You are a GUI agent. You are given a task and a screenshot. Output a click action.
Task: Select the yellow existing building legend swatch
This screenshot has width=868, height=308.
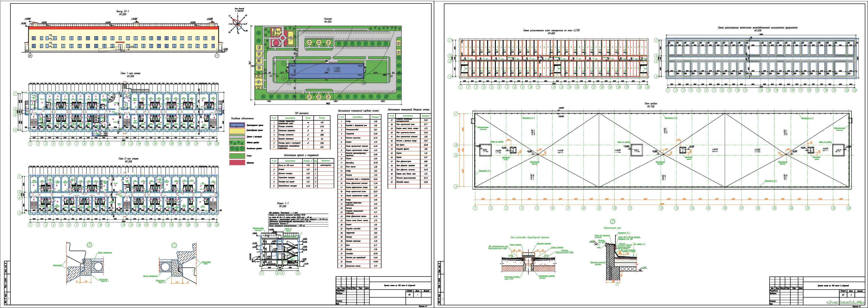[237, 131]
